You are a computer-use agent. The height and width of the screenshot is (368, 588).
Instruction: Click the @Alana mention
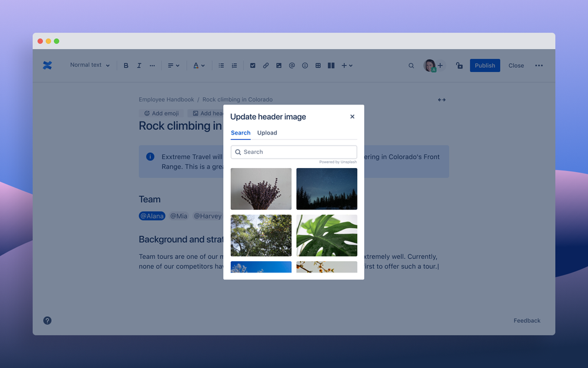[152, 216]
